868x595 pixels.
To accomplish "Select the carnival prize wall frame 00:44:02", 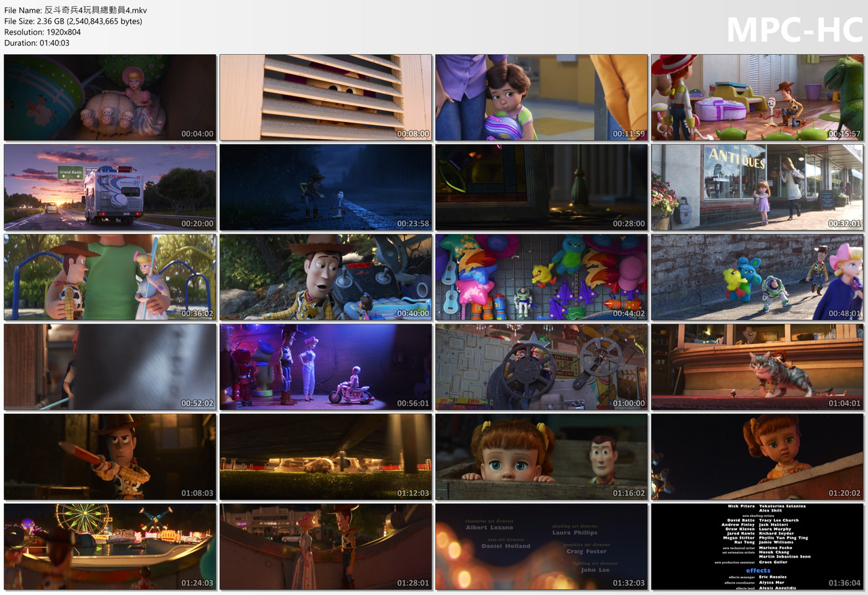I will point(542,277).
